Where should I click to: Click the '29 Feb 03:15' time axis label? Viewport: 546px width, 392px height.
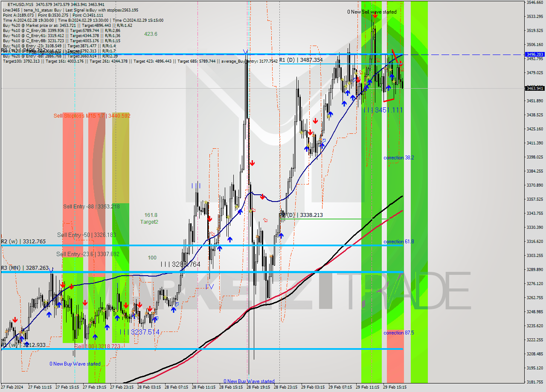313,387
